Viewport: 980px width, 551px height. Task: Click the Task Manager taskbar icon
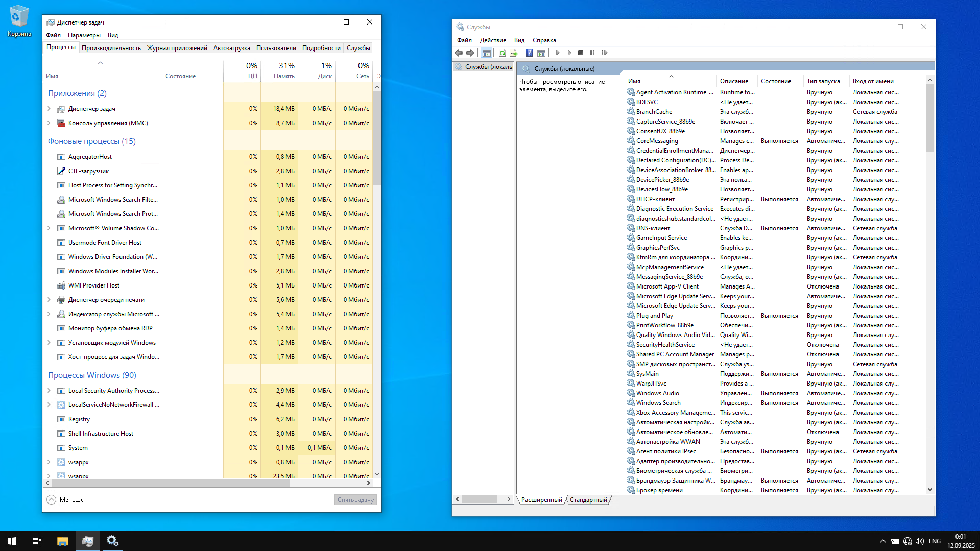(x=87, y=541)
